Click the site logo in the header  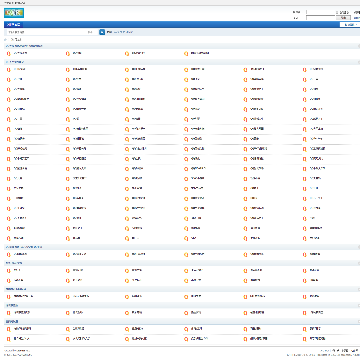point(14,13)
